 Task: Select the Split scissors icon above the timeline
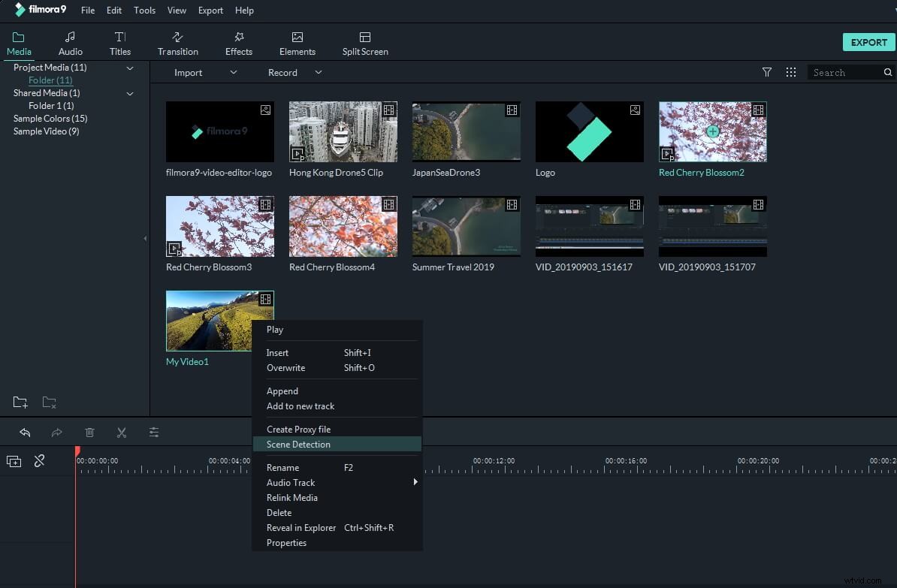(x=122, y=433)
